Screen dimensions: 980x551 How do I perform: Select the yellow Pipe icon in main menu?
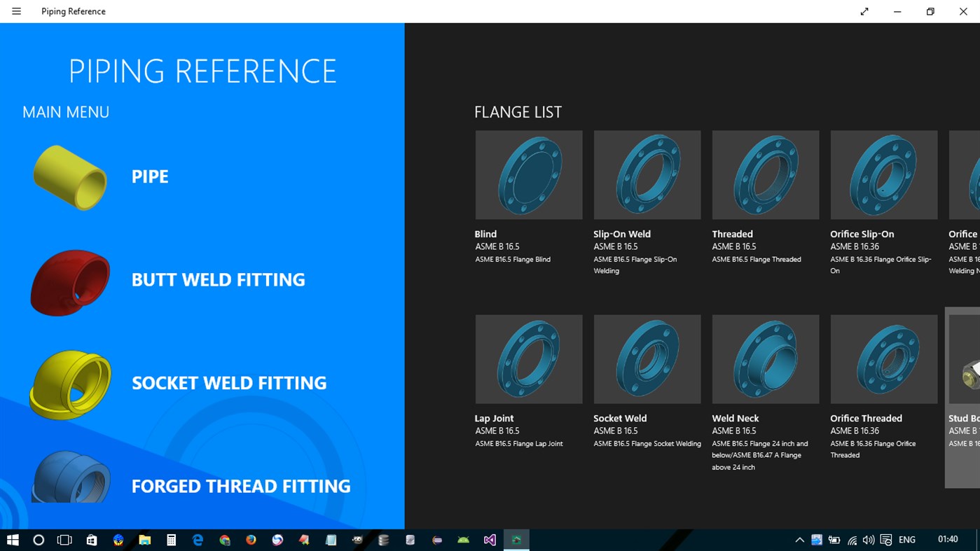point(69,177)
